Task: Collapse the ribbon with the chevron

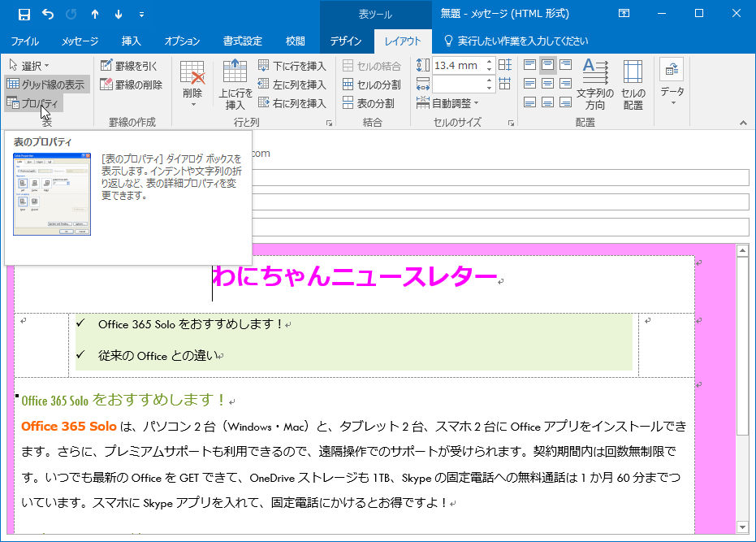Action: point(743,124)
